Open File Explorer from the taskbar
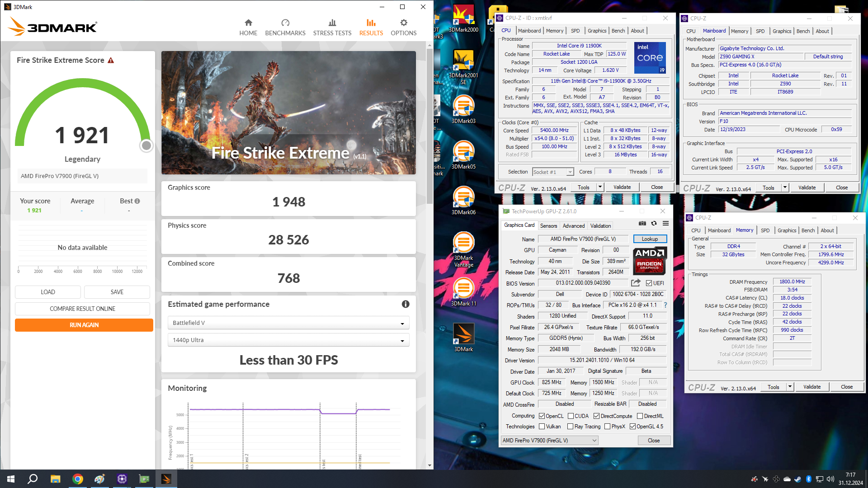Image resolution: width=868 pixels, height=488 pixels. tap(55, 479)
